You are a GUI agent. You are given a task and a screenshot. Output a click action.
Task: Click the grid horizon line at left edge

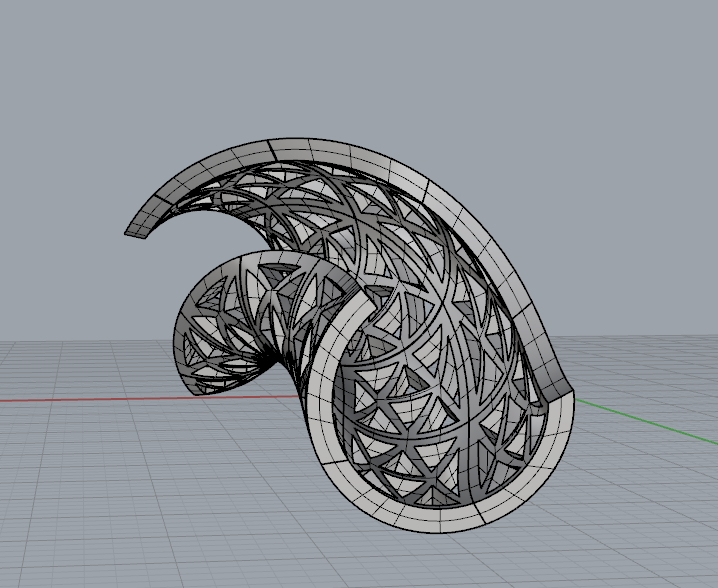pos(10,342)
